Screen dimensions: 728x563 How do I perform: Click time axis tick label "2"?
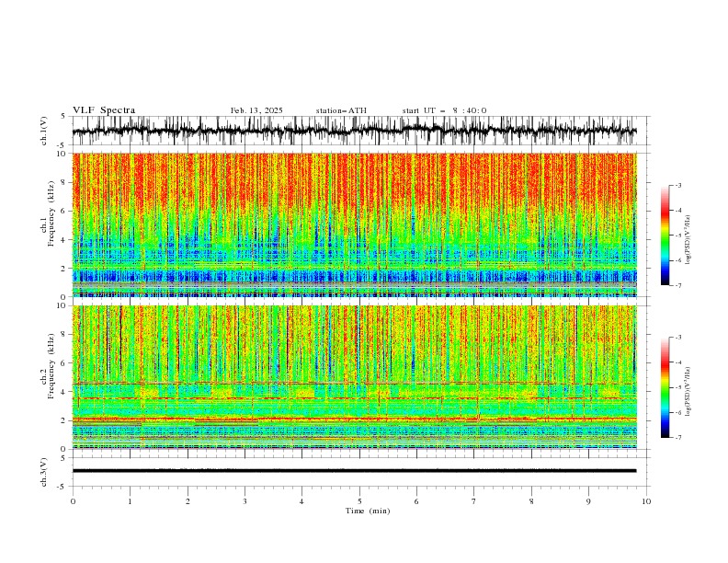coord(188,501)
